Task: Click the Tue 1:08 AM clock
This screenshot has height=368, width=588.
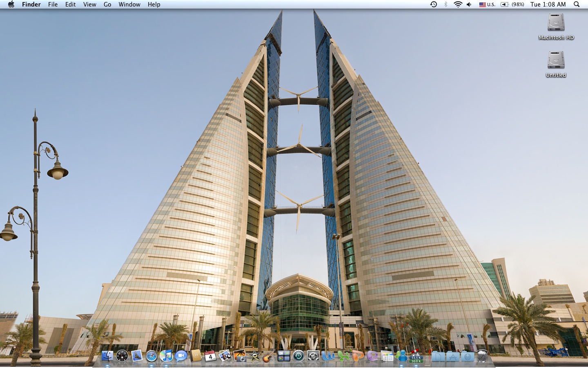Action: tap(548, 4)
